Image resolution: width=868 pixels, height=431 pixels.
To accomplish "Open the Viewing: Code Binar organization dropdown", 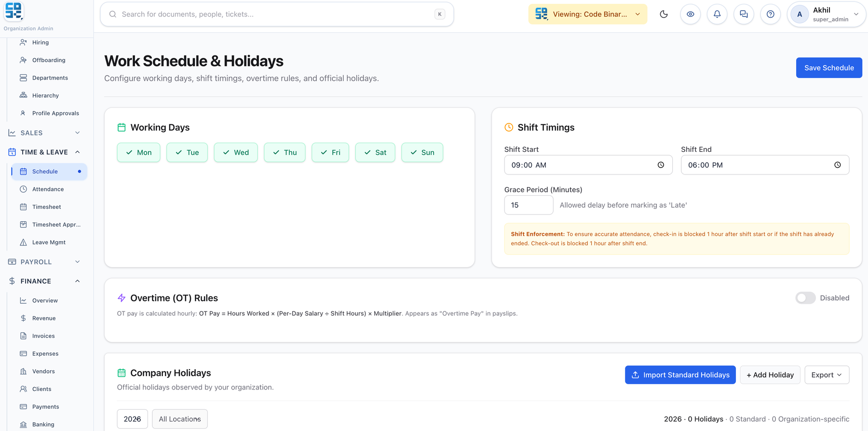I will point(588,14).
